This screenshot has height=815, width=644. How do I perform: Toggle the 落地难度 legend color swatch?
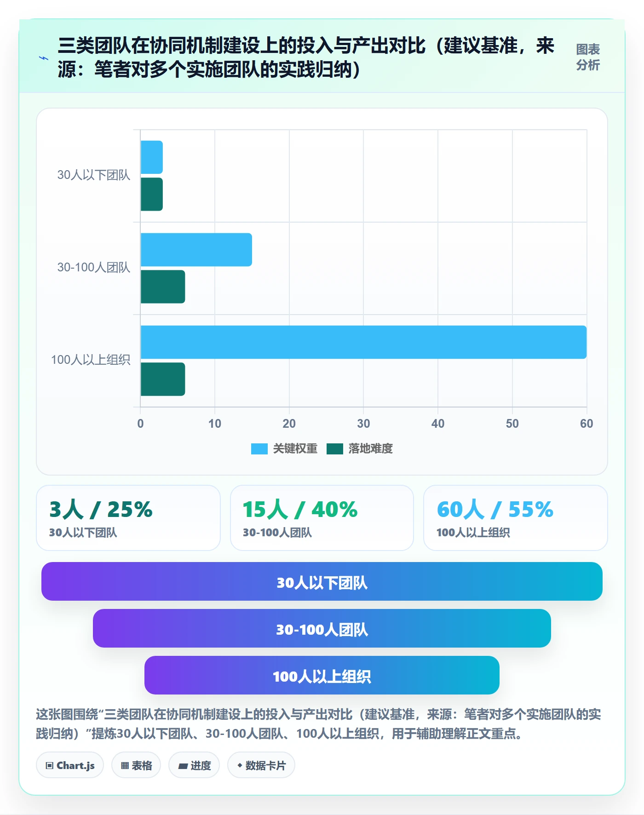335,448
